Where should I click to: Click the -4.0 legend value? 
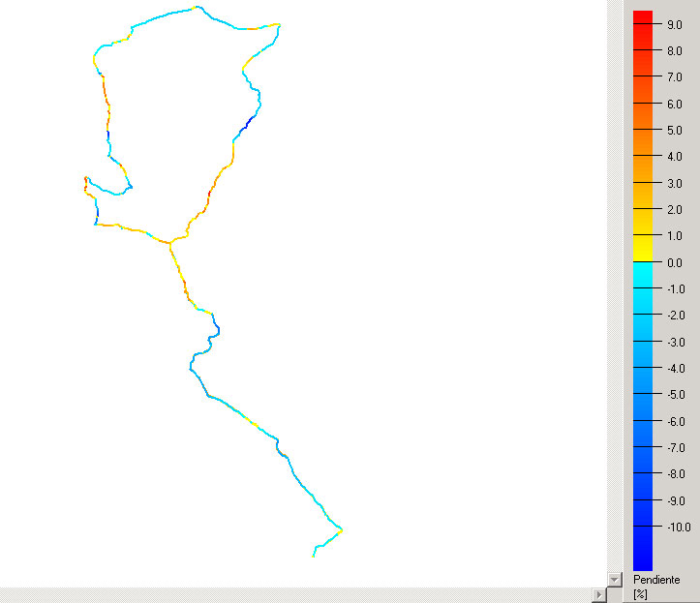676,369
